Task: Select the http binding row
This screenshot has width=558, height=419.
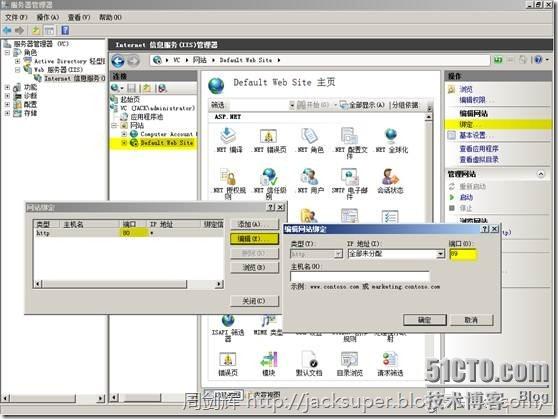Action: (x=128, y=233)
